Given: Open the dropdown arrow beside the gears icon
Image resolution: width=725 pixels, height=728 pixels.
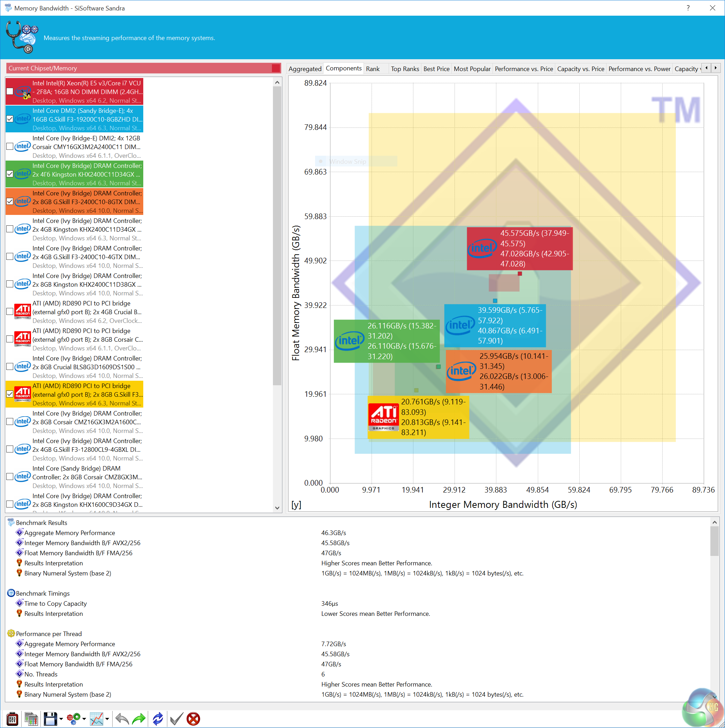Looking at the screenshot, I should (84, 719).
